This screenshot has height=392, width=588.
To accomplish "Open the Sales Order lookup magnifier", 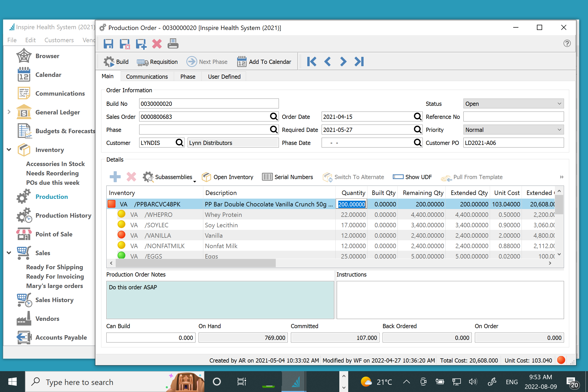I will click(x=273, y=117).
